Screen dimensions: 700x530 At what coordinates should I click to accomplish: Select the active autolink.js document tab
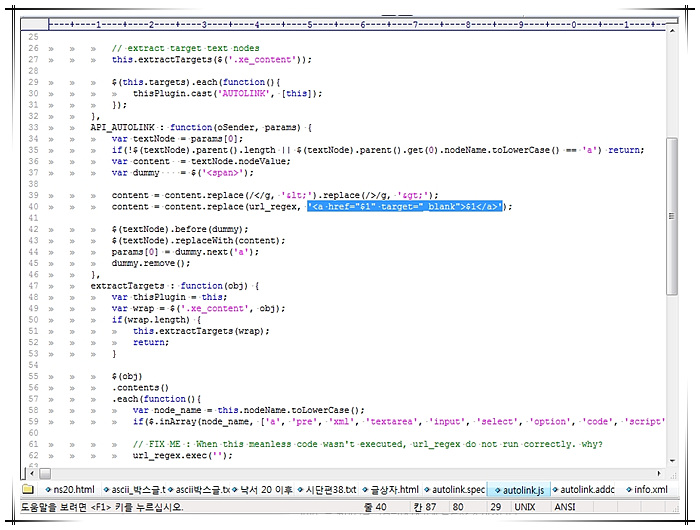pos(519,490)
